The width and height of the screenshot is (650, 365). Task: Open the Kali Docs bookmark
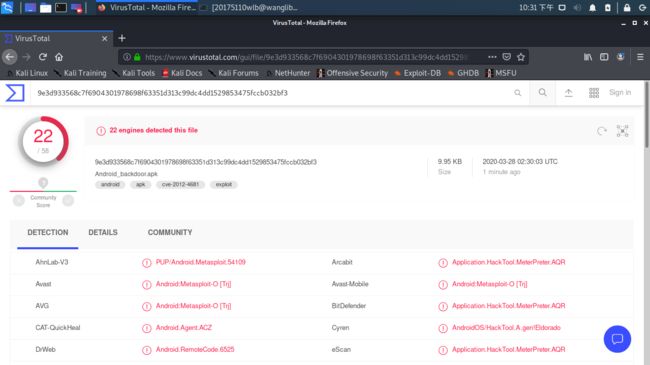[x=182, y=73]
